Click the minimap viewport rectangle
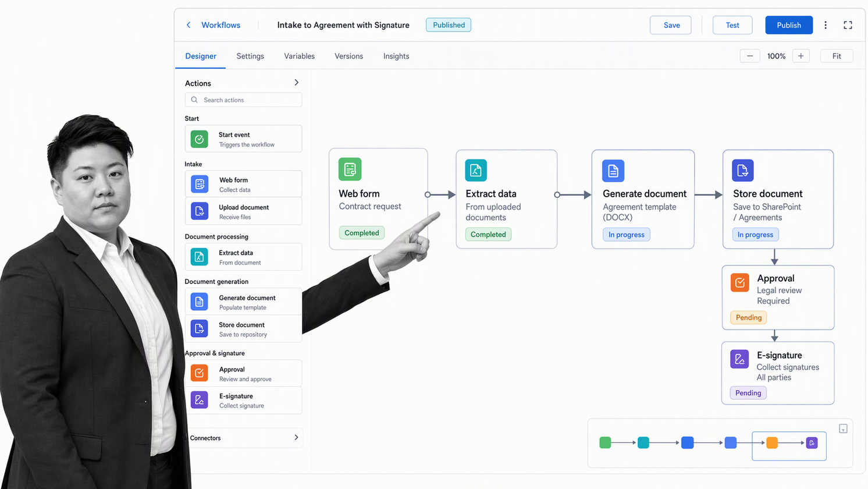This screenshot has width=868, height=489. (789, 446)
